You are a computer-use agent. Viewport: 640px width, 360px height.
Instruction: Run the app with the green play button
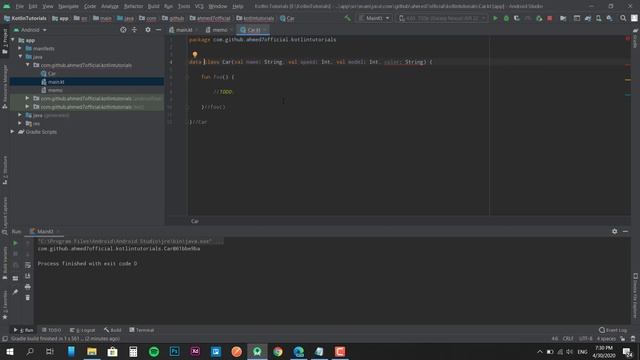click(x=495, y=18)
